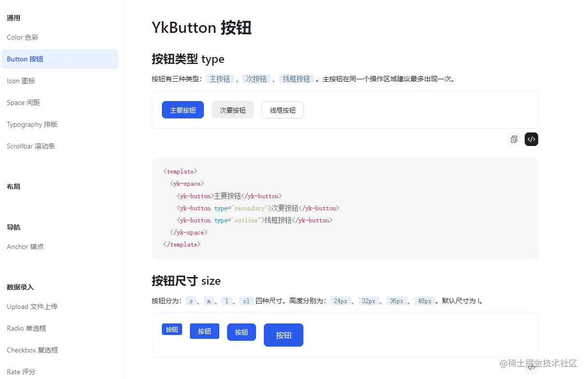Click the 通用 sidebar group label

[x=14, y=18]
